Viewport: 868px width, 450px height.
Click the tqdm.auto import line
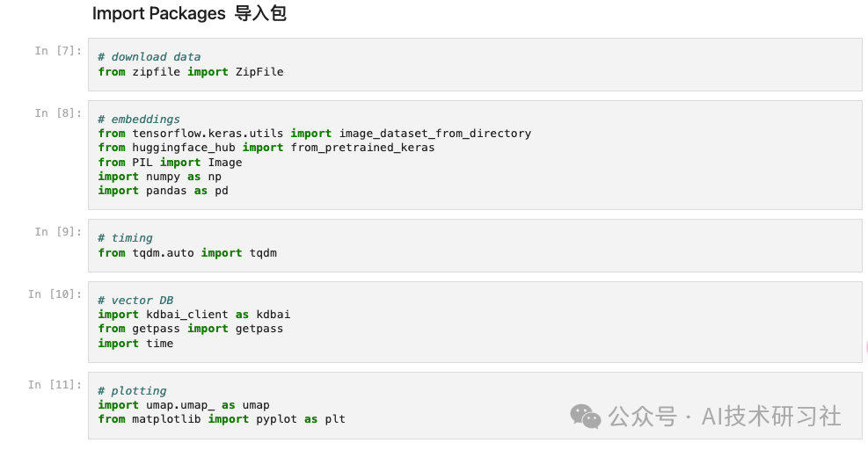[187, 253]
